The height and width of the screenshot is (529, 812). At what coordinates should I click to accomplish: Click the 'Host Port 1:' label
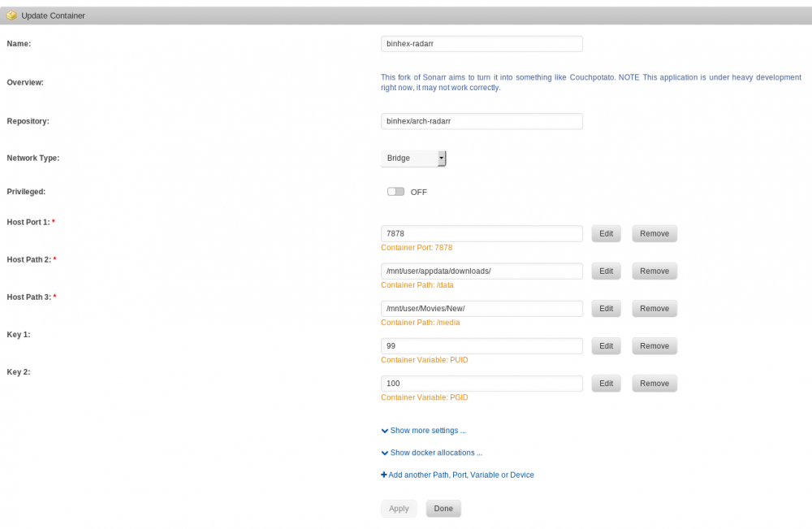pyautogui.click(x=28, y=223)
